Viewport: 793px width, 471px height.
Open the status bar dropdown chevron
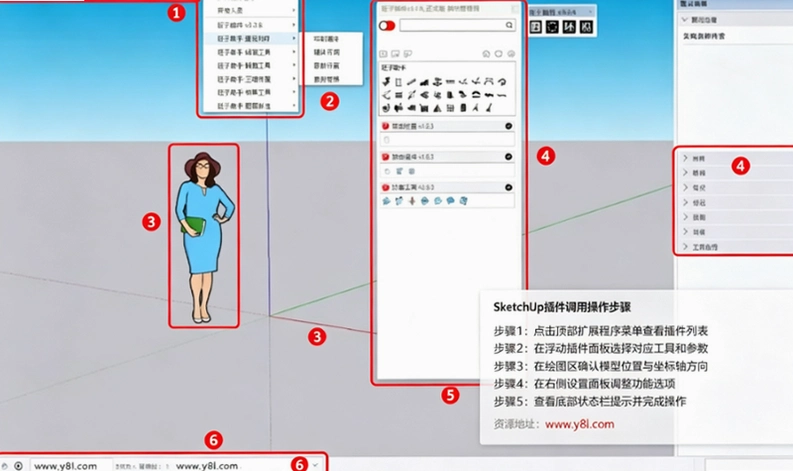click(316, 465)
